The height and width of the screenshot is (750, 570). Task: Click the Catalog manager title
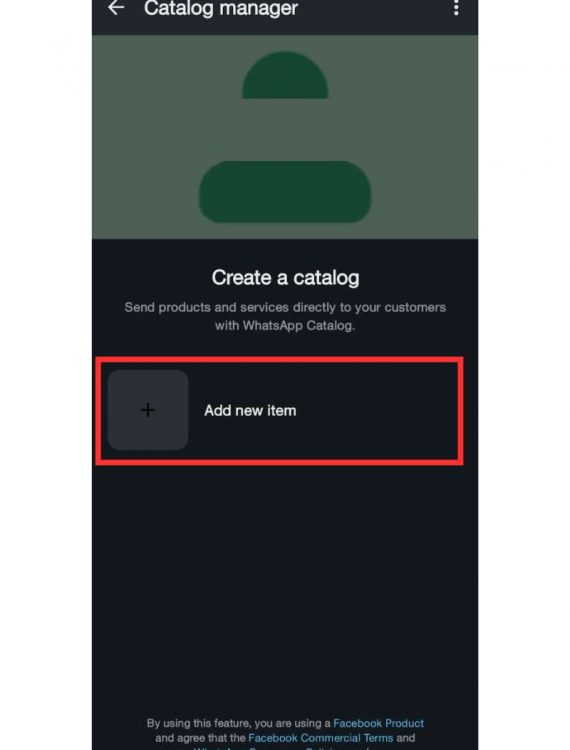point(221,8)
